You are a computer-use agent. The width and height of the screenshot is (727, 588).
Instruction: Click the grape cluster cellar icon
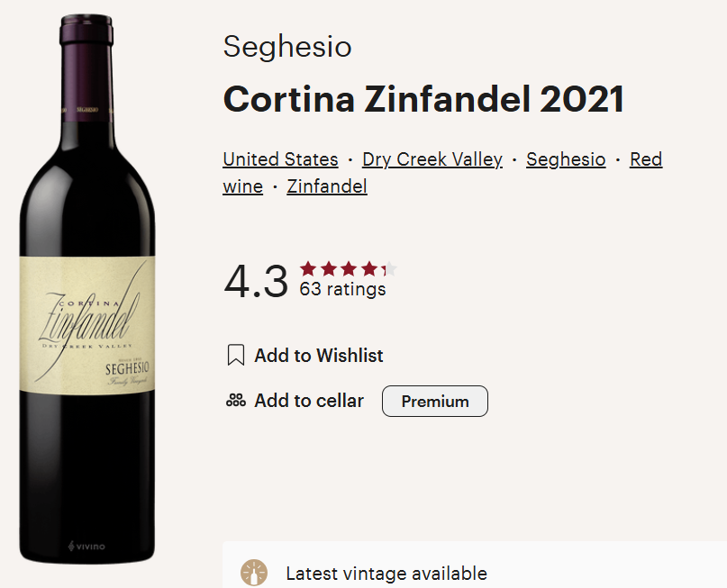[x=235, y=401]
